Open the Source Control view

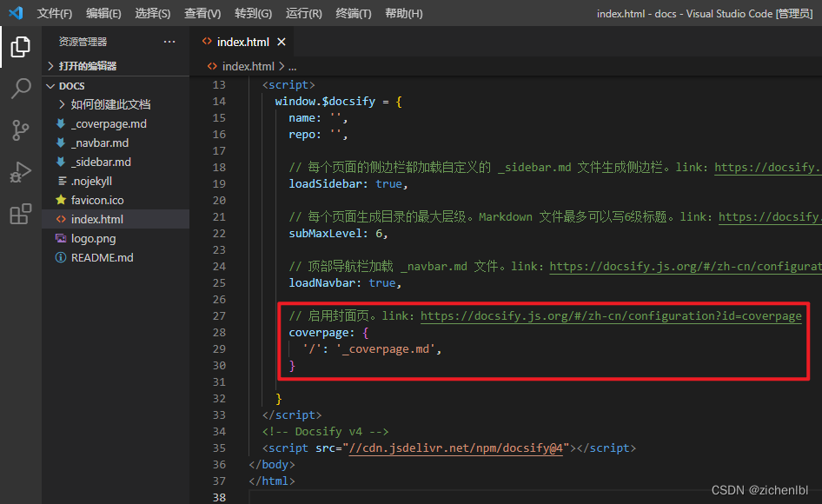(x=21, y=130)
